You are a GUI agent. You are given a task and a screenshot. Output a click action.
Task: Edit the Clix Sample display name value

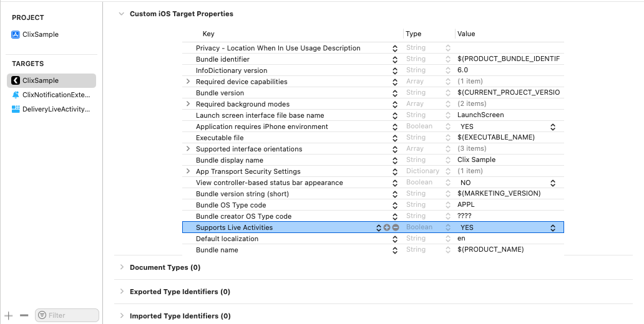(476, 160)
